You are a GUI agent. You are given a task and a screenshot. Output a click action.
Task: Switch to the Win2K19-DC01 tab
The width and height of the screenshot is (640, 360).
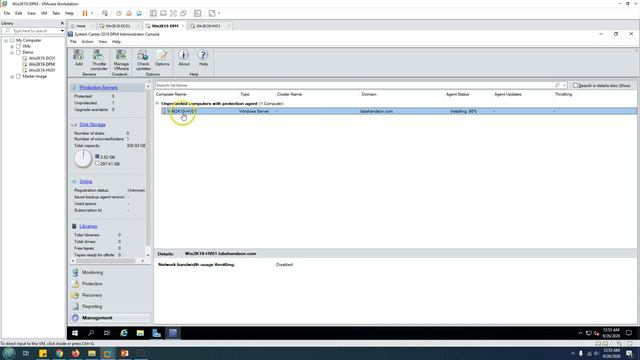[118, 26]
